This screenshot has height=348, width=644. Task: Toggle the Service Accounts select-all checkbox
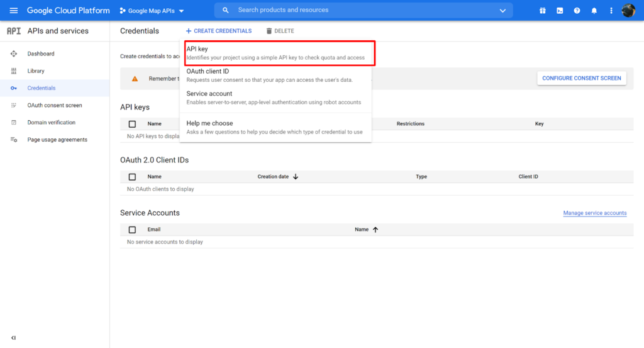pos(132,230)
